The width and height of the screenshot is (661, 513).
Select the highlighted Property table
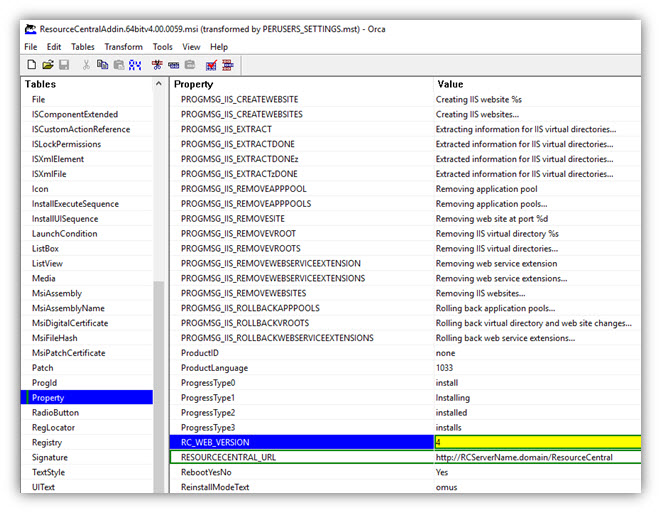(87, 398)
